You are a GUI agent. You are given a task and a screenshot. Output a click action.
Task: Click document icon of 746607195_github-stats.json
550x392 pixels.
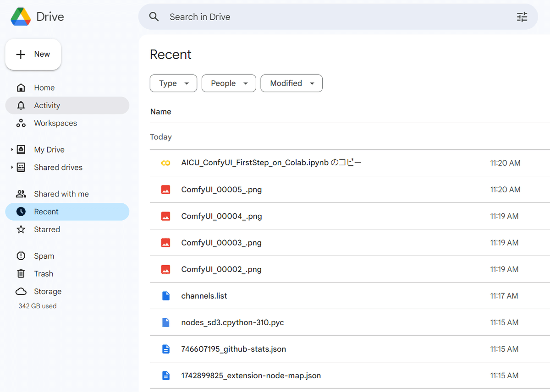[x=166, y=349]
